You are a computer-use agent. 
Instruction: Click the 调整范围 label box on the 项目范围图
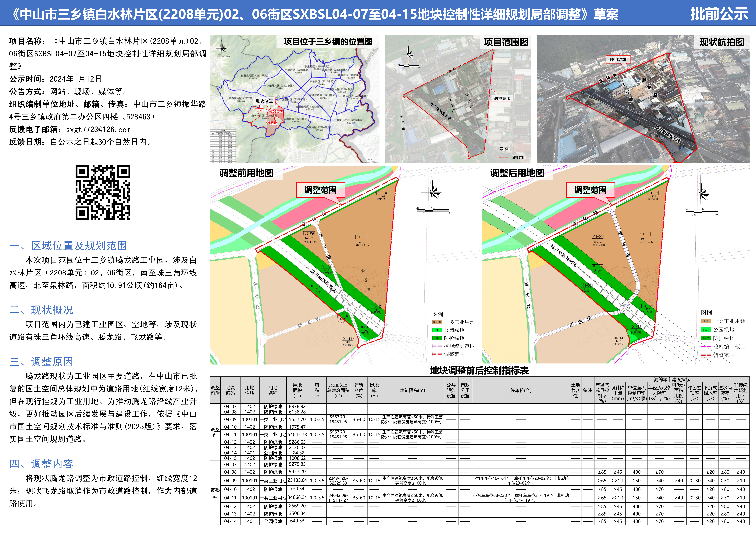[x=502, y=99]
